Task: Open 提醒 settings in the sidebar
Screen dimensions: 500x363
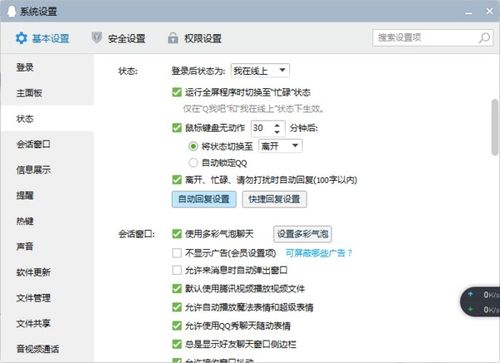Action: pyautogui.click(x=47, y=195)
